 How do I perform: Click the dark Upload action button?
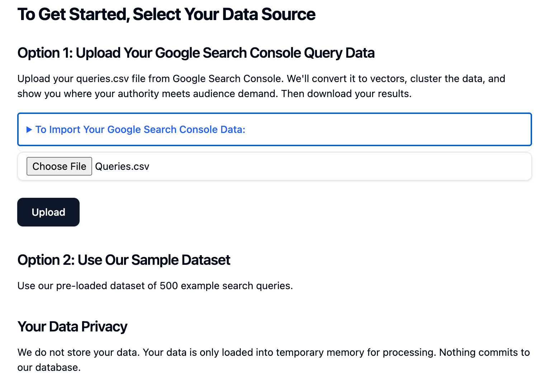coord(48,212)
